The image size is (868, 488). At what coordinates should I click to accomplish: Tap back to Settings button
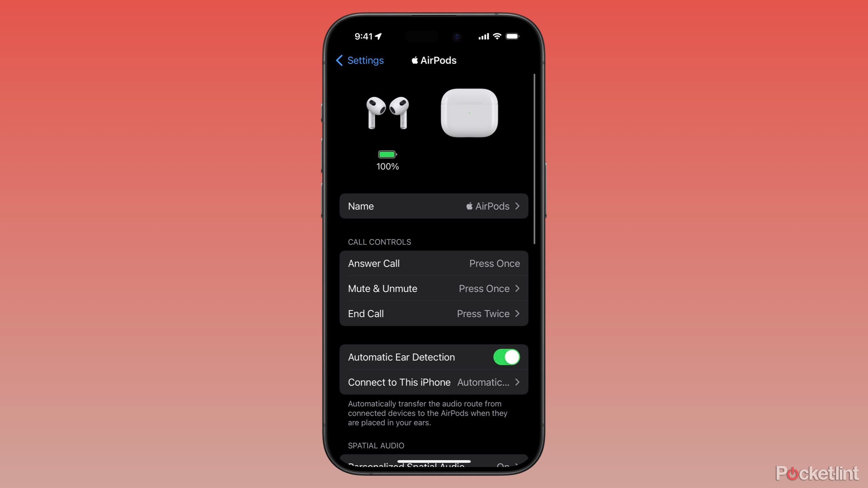[359, 60]
